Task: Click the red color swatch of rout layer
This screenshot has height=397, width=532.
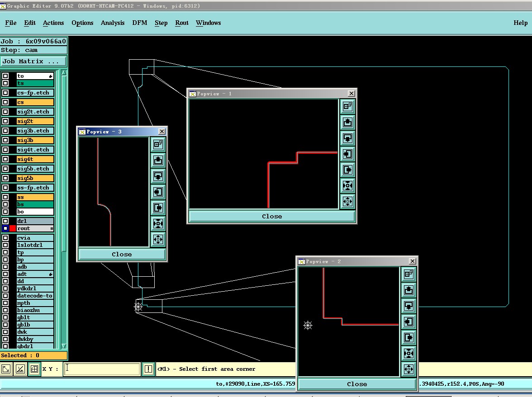Action: [13, 228]
